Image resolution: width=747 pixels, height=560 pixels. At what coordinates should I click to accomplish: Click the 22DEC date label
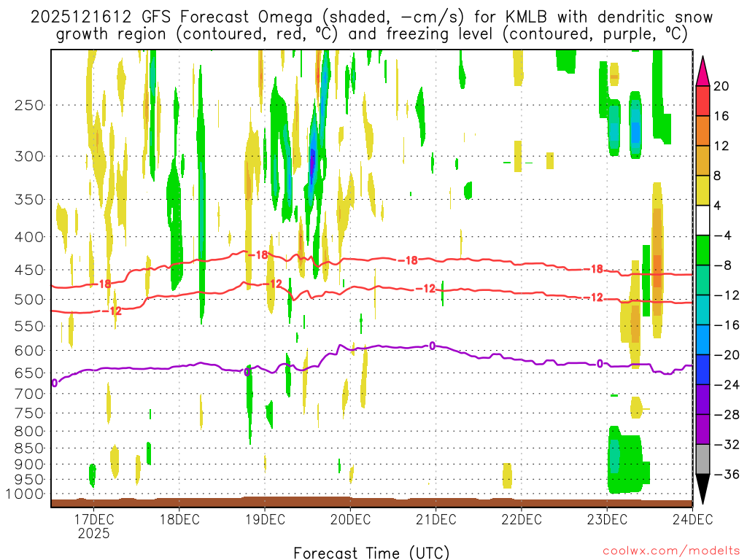tap(521, 518)
